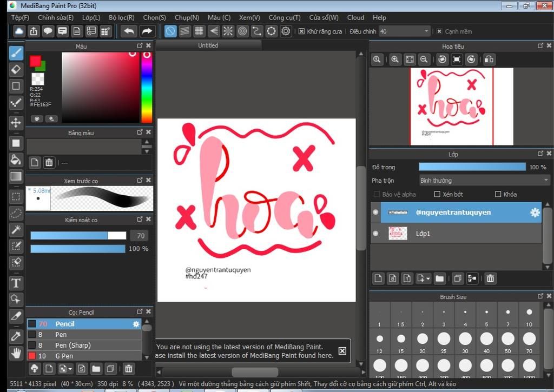Activate the rectangular Select tool
Viewport: 554px width, 392px height.
point(16,197)
